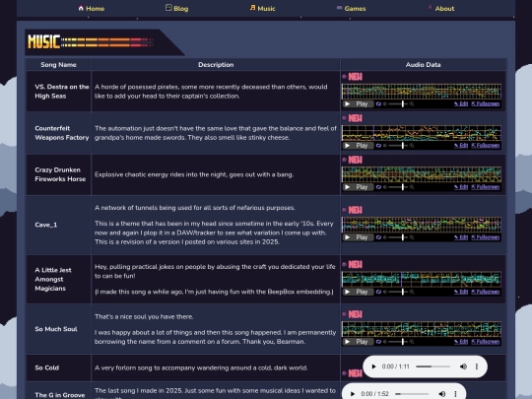The height and width of the screenshot is (399, 532).
Task: Click zoom magnifier for VS. Destra on the High Seas
Action: pos(412,103)
